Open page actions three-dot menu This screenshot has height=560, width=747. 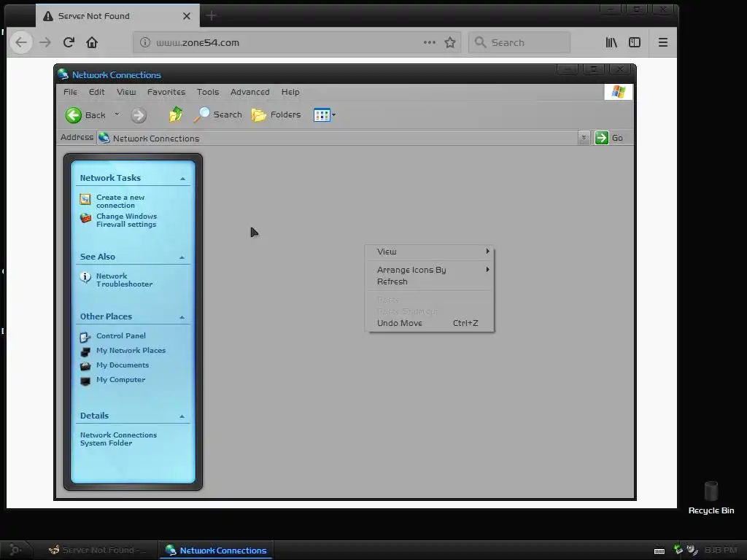(x=429, y=42)
